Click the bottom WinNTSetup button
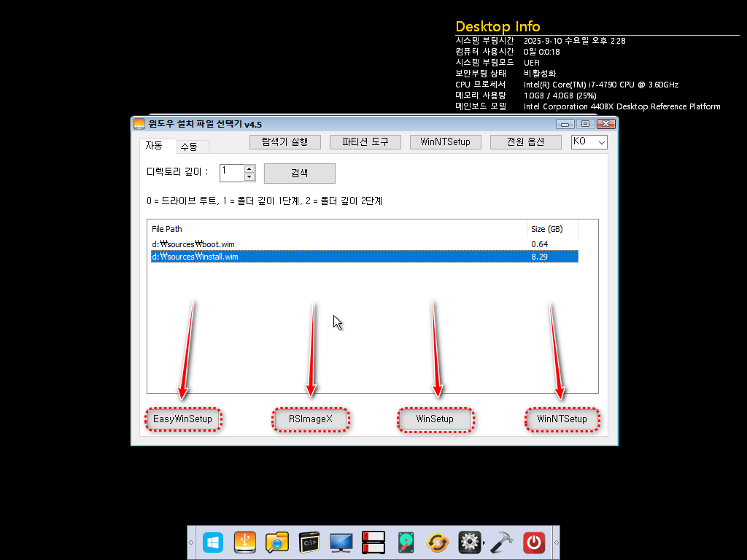The width and height of the screenshot is (747, 560). (562, 419)
